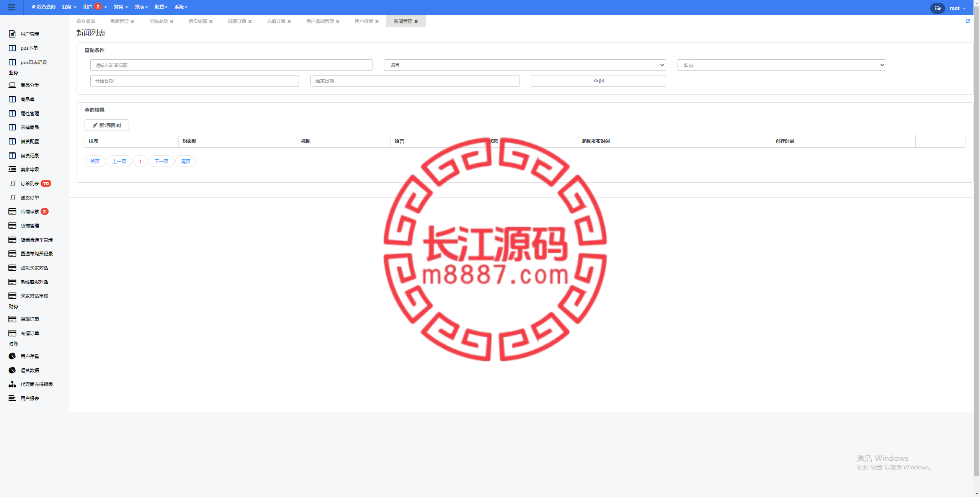The height and width of the screenshot is (497, 980).
Task: Expand the 报表 top menu
Action: 141,7
